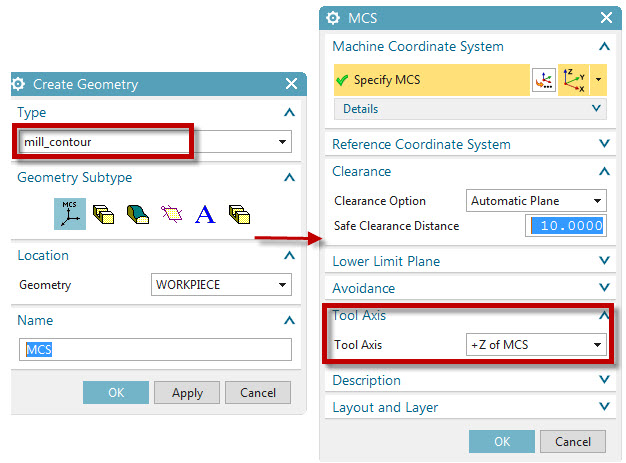The image size is (626, 463).
Task: Click the Safe Clearance Distance value field
Action: point(566,226)
